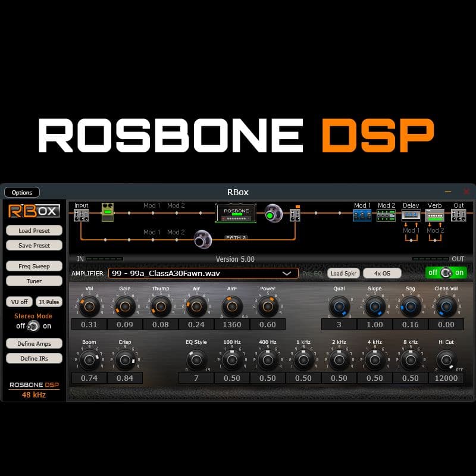Open the Options menu
Image resolution: width=476 pixels, height=476 pixels.
pyautogui.click(x=22, y=192)
